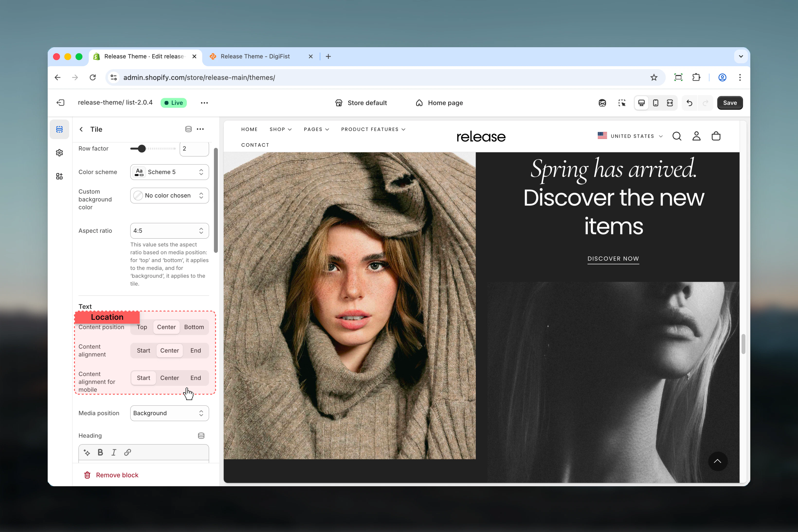Set mobile content alignment to End

196,378
